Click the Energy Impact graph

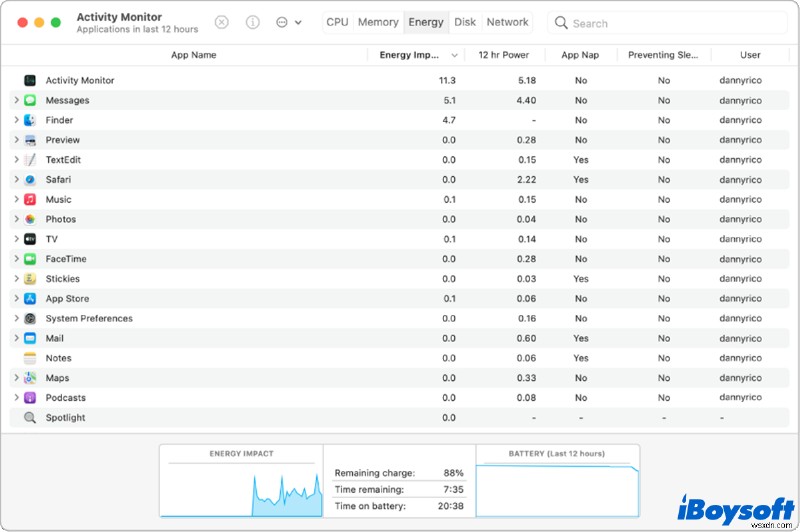241,481
